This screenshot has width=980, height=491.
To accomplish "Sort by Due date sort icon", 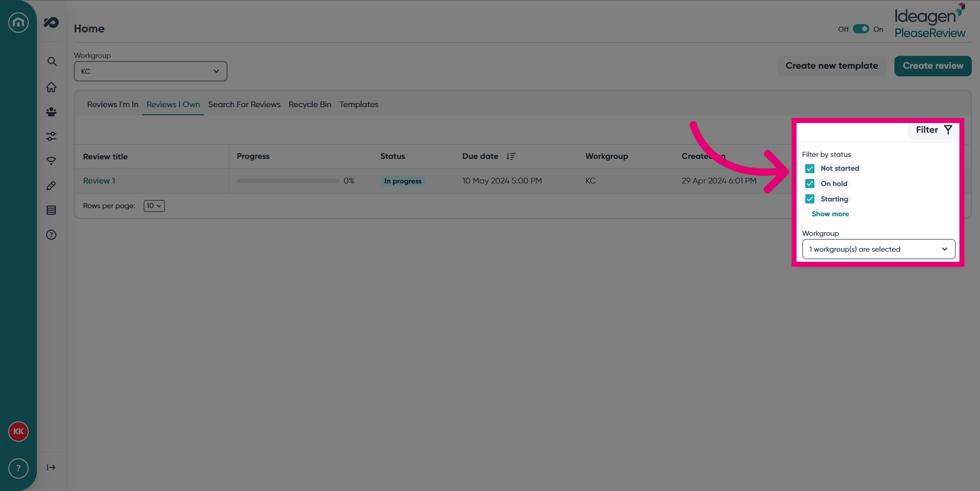I will coord(511,156).
